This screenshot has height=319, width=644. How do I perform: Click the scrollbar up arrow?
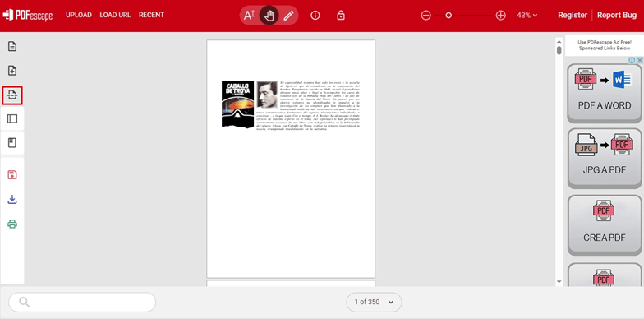[x=559, y=42]
